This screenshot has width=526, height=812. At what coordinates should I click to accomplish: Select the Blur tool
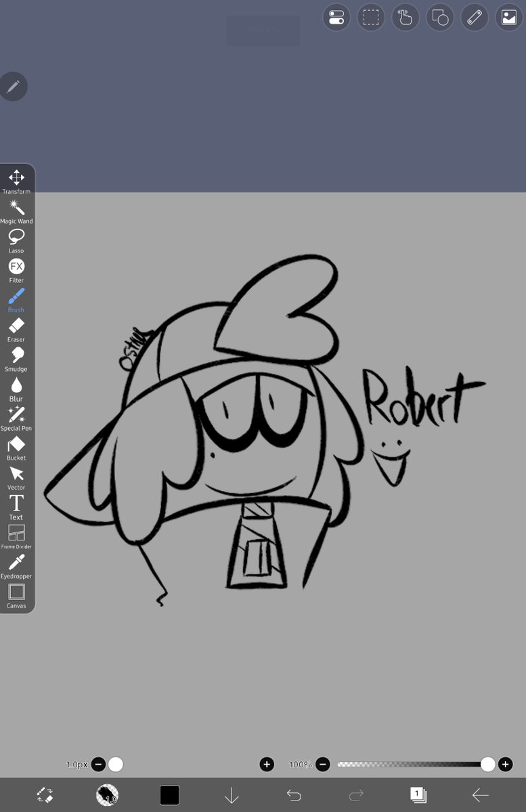tap(16, 389)
